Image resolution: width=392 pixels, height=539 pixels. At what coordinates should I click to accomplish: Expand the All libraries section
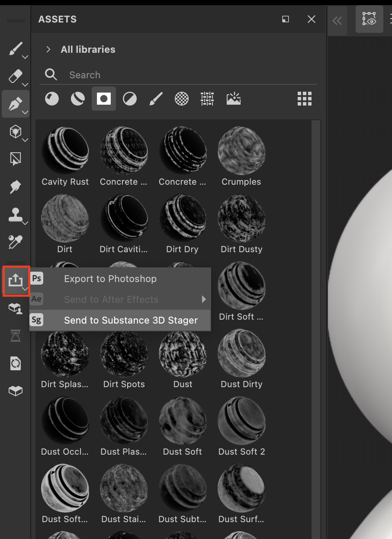48,49
